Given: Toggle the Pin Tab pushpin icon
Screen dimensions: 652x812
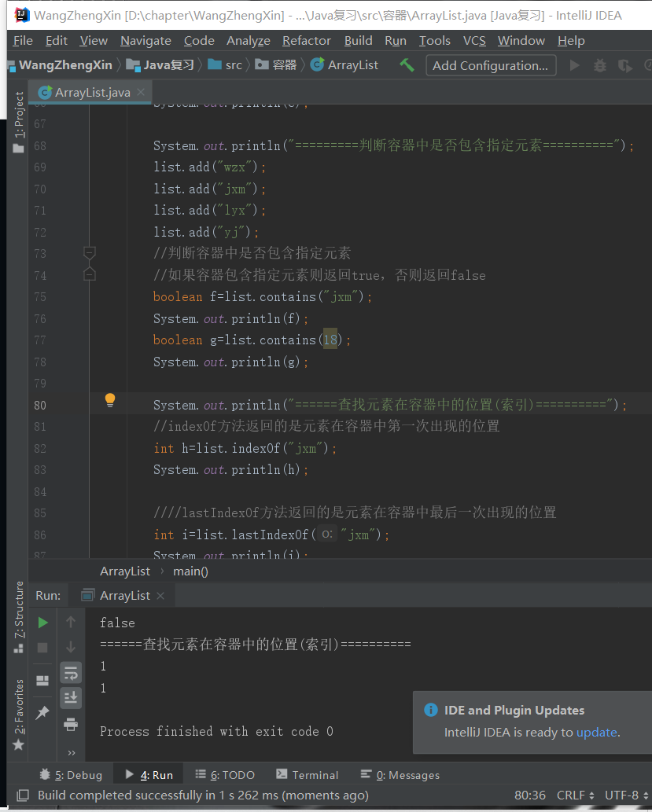Looking at the screenshot, I should [42, 713].
